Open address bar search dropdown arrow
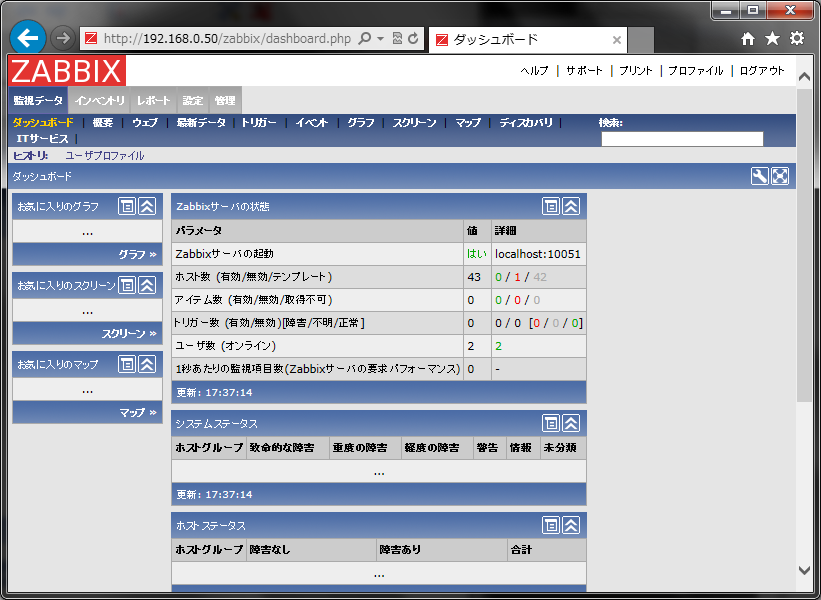Image resolution: width=821 pixels, height=600 pixels. coord(381,39)
